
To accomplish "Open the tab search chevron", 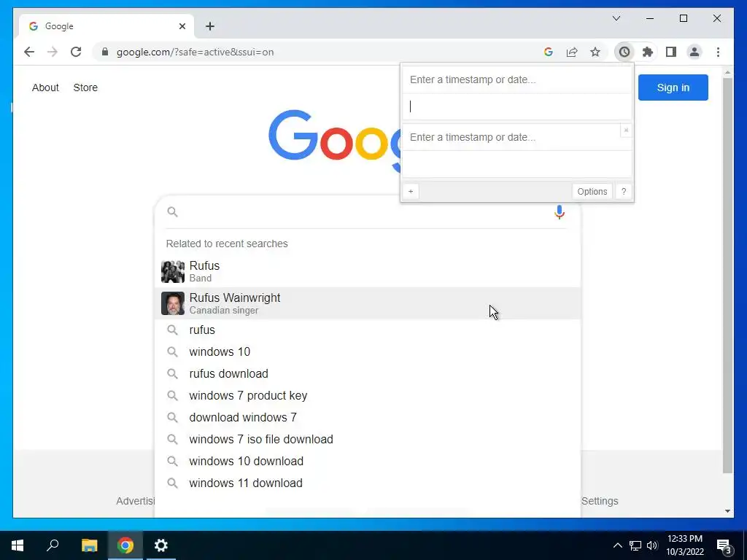I will pos(616,18).
